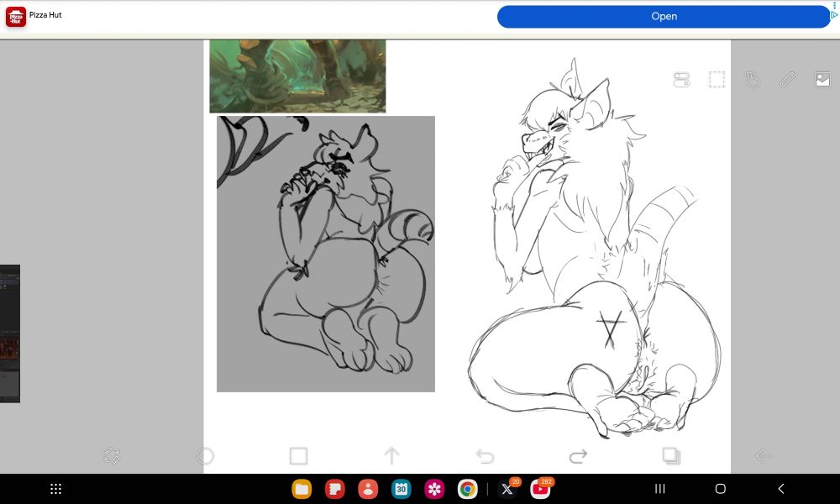Launch Chrome from the taskbar

click(468, 489)
